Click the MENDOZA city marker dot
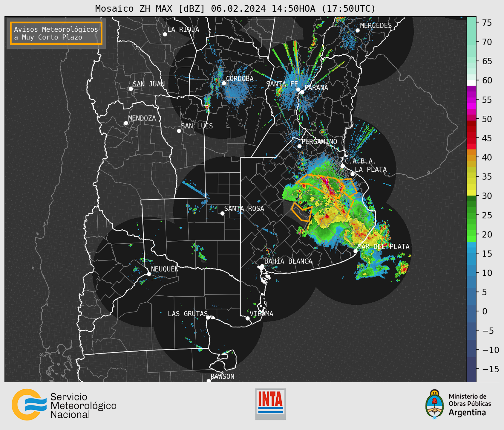 [x=126, y=123]
